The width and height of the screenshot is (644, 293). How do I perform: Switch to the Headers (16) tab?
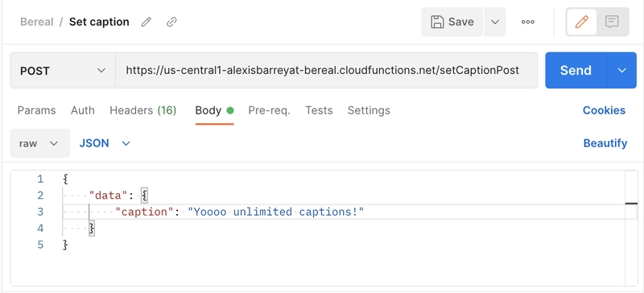(x=143, y=110)
